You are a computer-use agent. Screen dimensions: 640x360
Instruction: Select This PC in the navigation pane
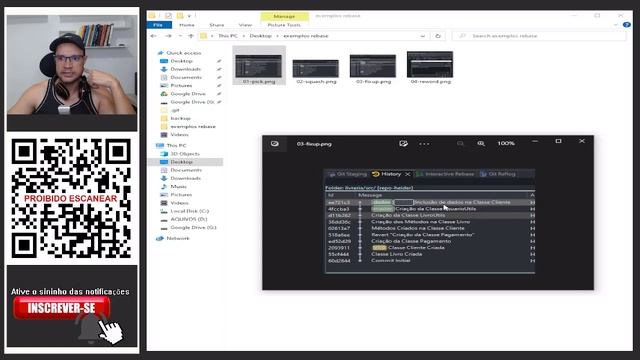click(x=176, y=145)
